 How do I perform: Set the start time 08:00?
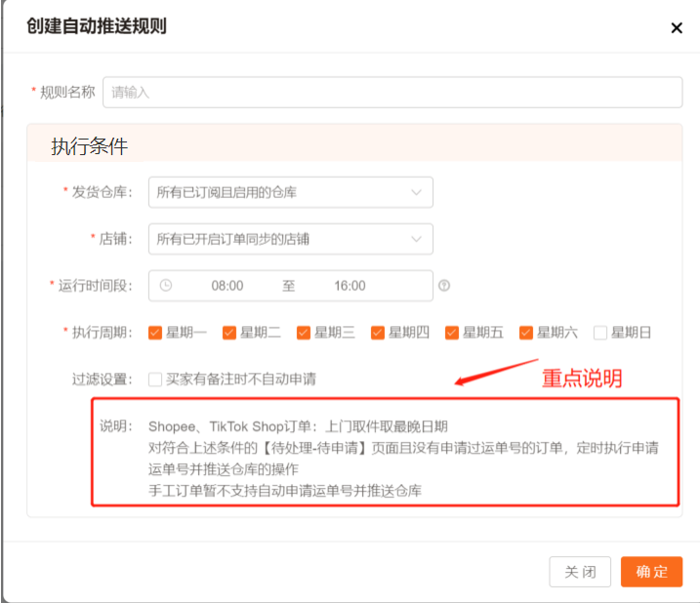point(227,286)
